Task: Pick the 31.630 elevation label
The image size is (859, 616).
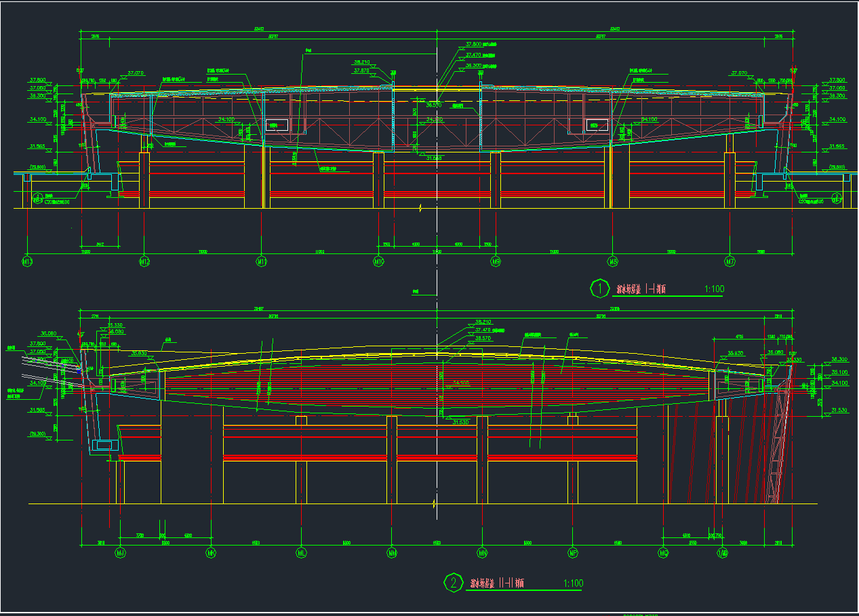Action: 460,422
